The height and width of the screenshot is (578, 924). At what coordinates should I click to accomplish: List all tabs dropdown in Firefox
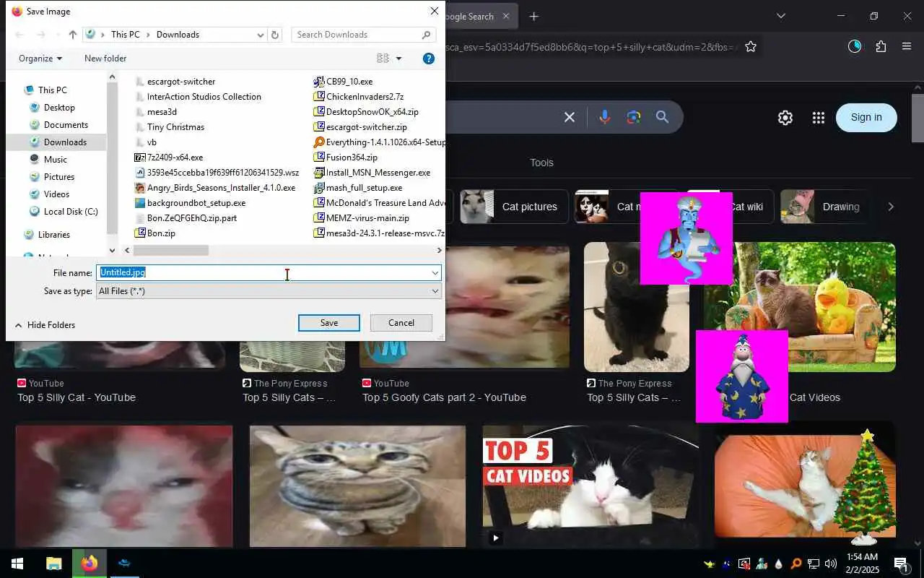(780, 16)
